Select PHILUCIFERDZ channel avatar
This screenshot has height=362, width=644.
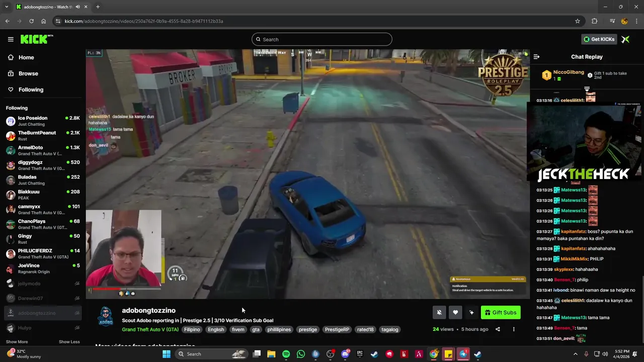coord(11,253)
